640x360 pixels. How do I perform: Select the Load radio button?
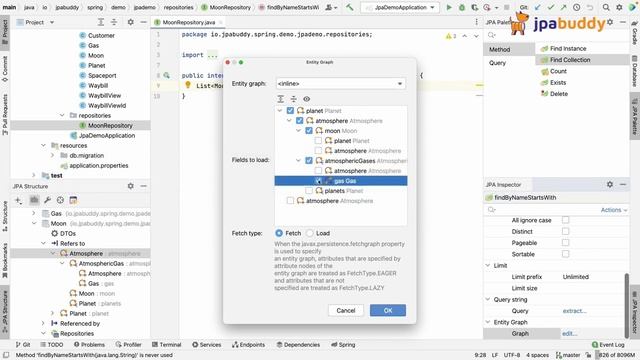[x=310, y=233]
